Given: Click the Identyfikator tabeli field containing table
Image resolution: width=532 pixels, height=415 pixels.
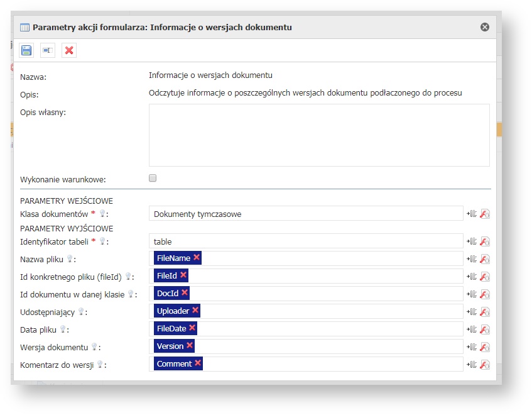Looking at the screenshot, I should pos(306,241).
